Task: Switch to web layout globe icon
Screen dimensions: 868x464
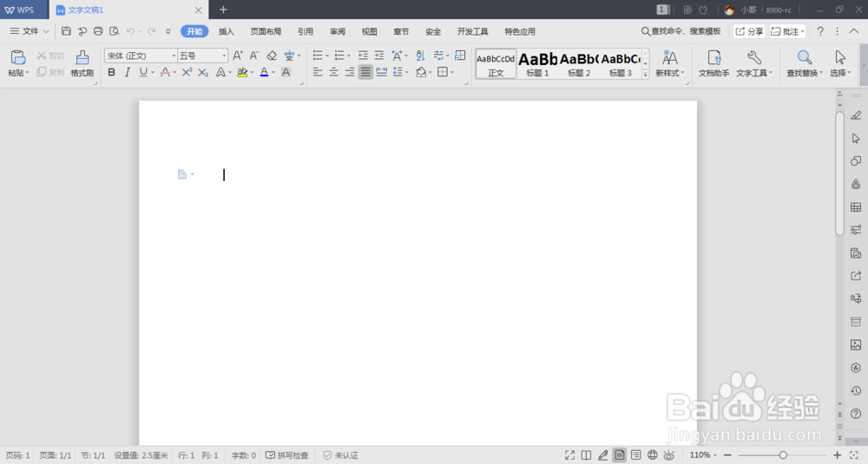Action: point(653,455)
